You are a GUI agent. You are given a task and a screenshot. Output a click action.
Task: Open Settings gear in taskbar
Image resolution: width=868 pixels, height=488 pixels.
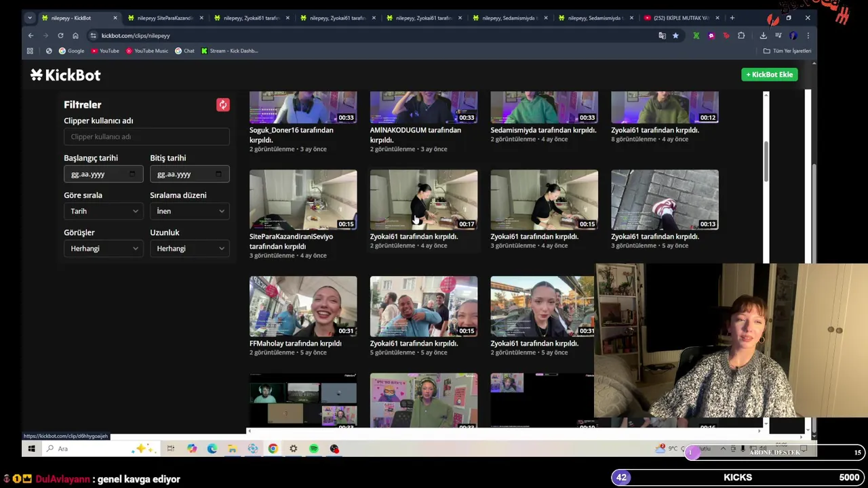[x=293, y=449]
